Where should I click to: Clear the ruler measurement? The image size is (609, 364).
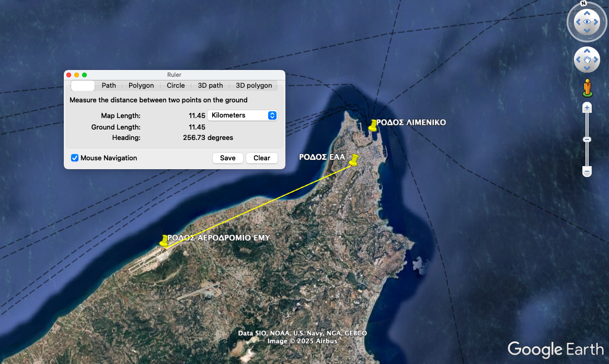pos(262,158)
